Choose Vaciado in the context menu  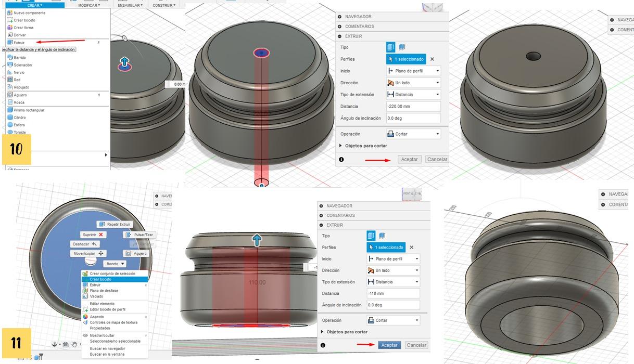click(115, 296)
